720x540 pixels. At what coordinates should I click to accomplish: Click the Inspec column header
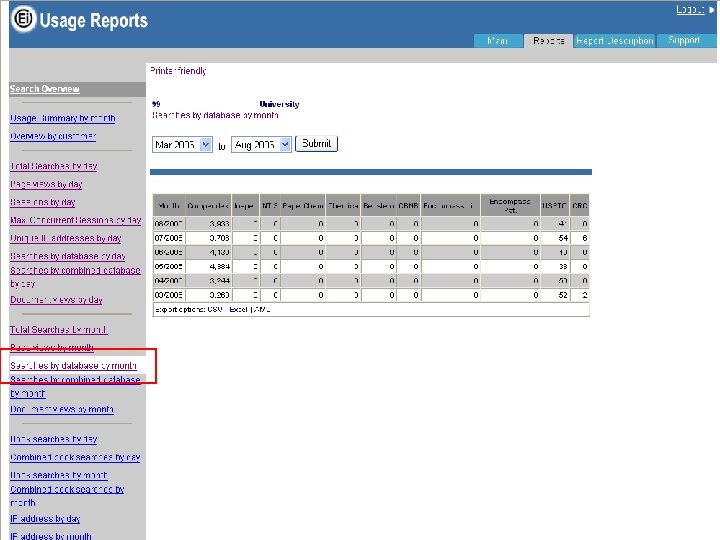(245, 206)
